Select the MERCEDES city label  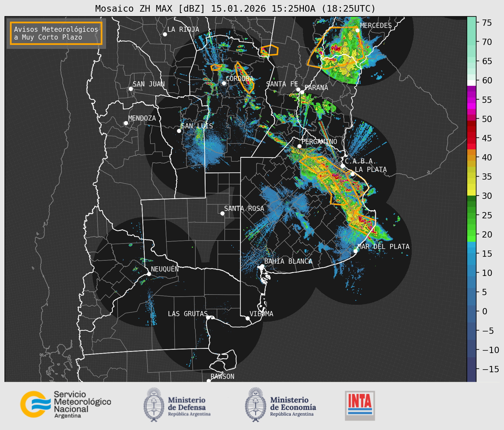pyautogui.click(x=376, y=25)
